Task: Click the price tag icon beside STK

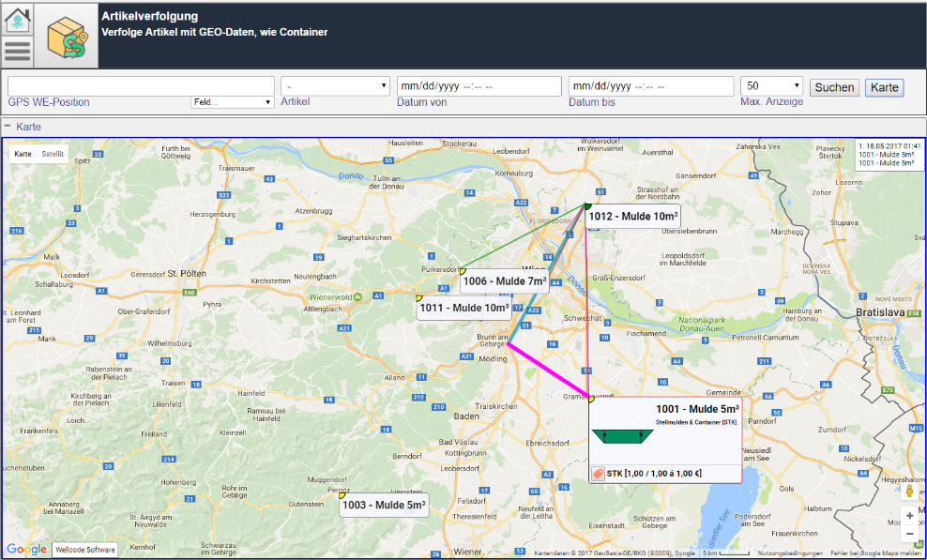Action: point(598,474)
